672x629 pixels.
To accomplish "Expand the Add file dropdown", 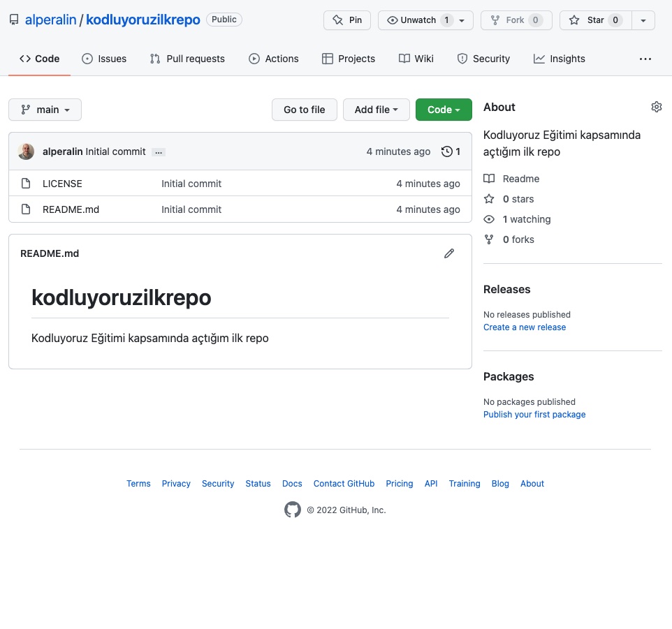I will point(377,110).
